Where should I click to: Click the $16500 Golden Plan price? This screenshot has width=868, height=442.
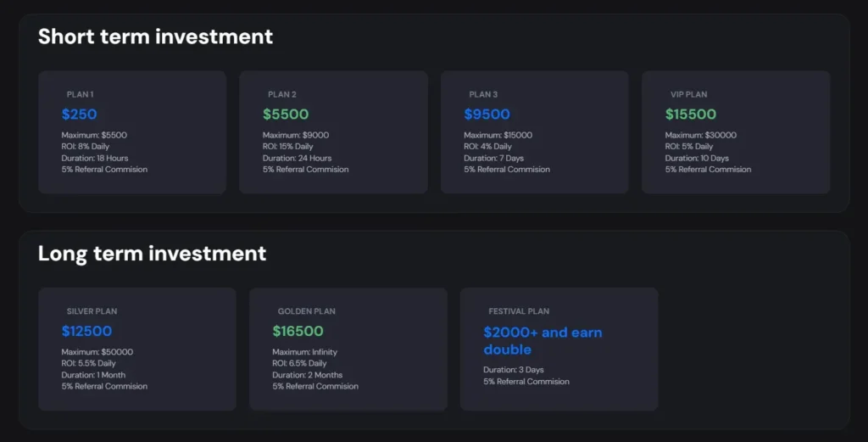(x=298, y=331)
